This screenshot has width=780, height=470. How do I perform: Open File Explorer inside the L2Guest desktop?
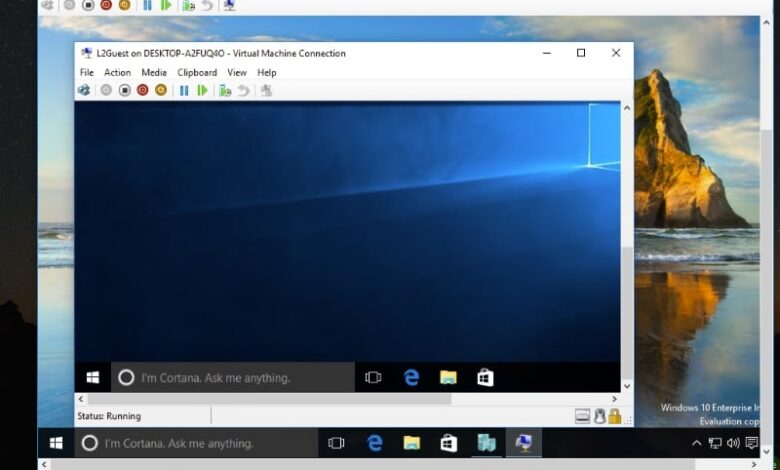[448, 377]
